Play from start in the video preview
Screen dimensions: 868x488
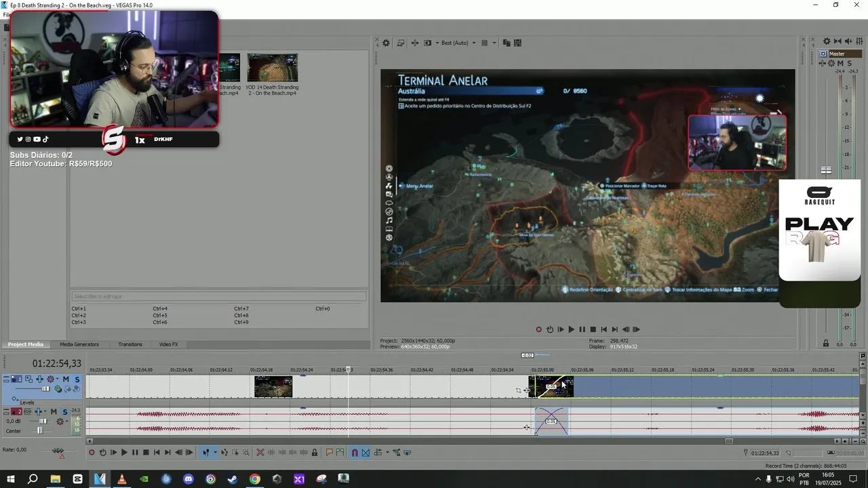click(560, 329)
